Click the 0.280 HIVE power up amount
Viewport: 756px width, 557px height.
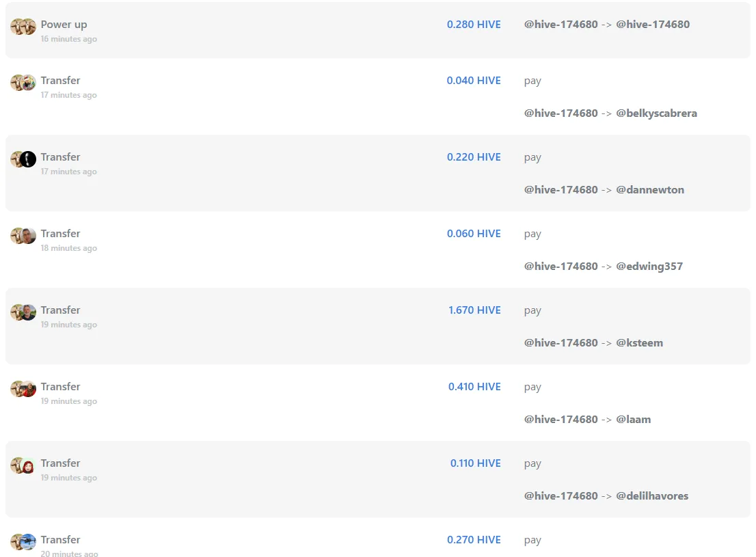point(474,25)
